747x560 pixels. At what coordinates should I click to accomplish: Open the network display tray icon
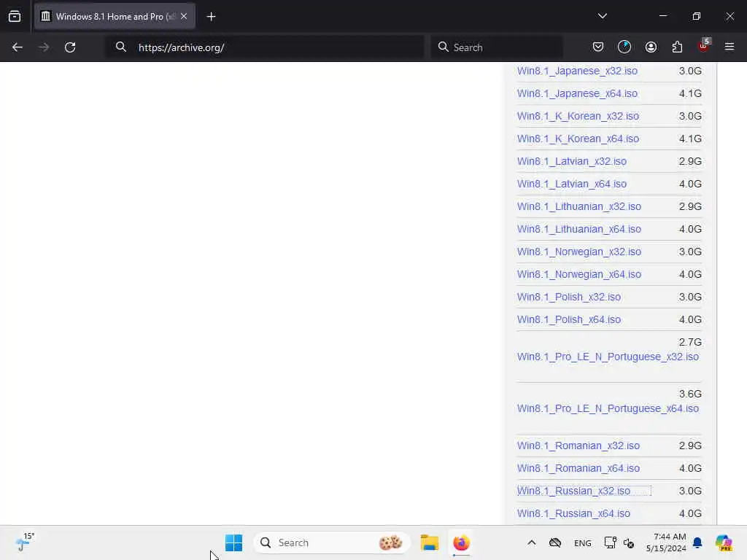point(611,542)
